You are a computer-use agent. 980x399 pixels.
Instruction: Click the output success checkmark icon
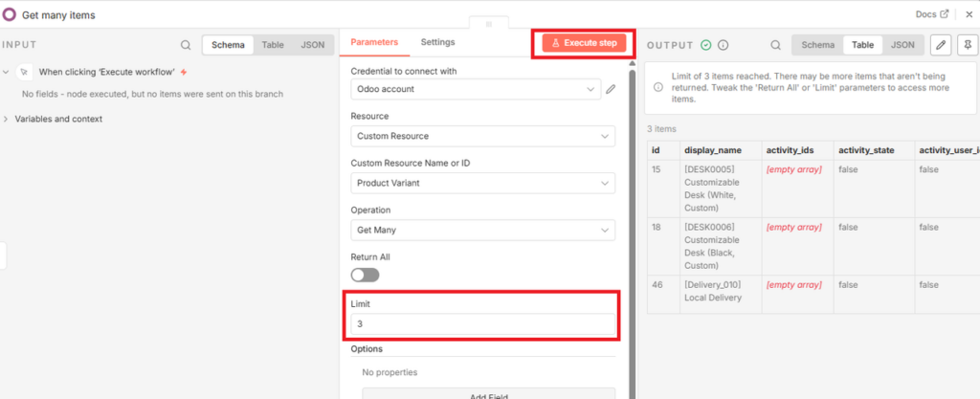[x=706, y=45]
